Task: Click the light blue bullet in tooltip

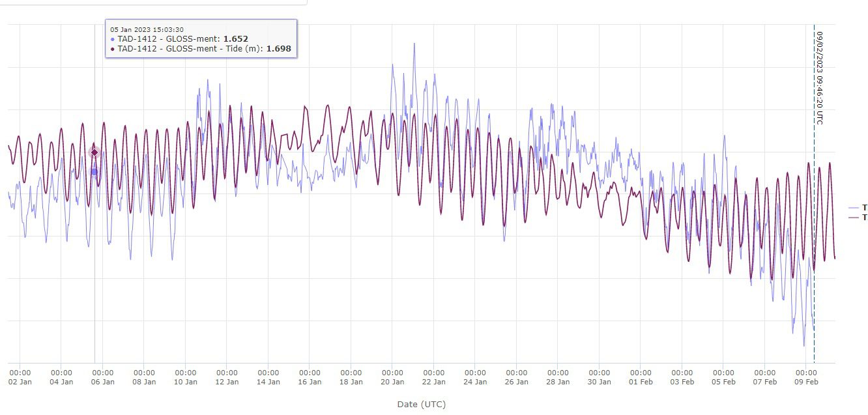Action: coord(113,39)
